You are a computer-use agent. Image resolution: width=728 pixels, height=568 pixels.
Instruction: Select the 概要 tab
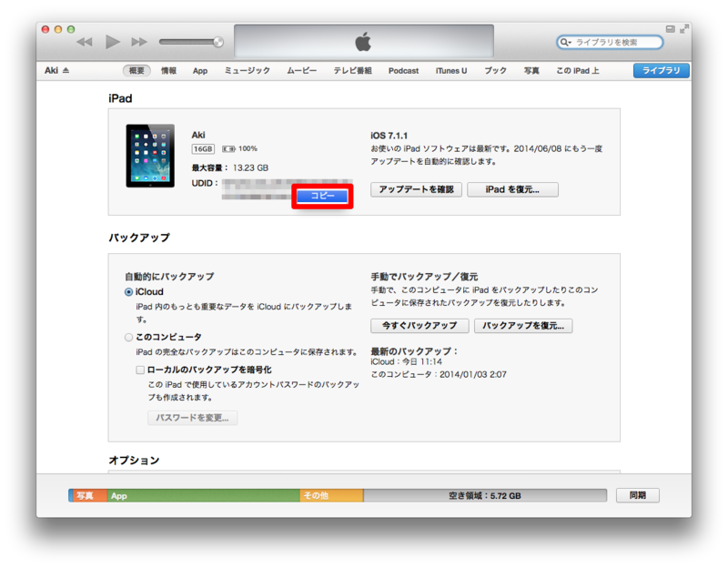tap(136, 71)
